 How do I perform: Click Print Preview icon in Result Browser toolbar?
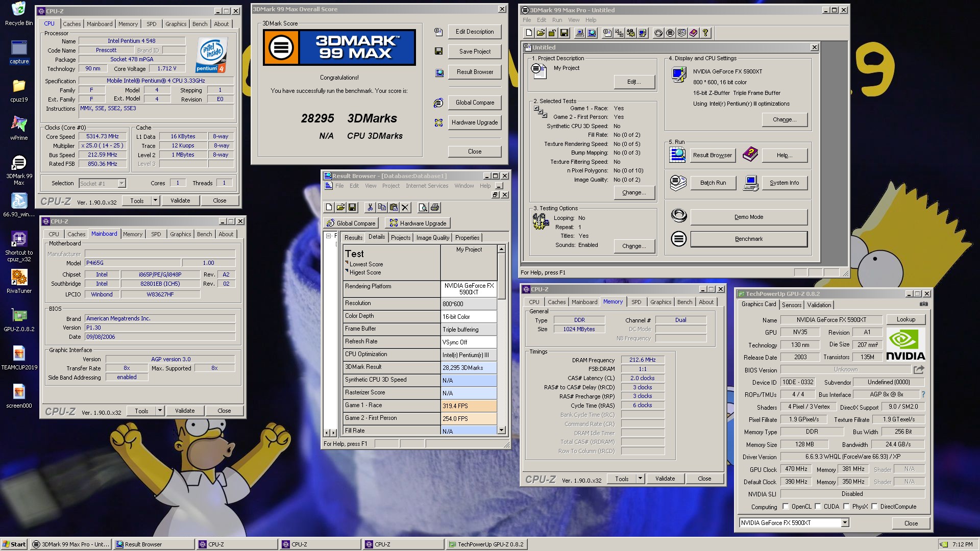pos(423,208)
